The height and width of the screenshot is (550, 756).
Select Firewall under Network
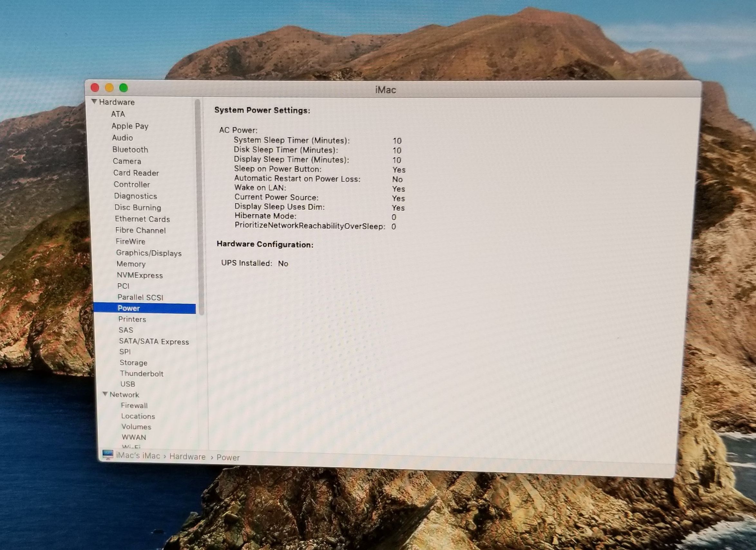(x=134, y=406)
